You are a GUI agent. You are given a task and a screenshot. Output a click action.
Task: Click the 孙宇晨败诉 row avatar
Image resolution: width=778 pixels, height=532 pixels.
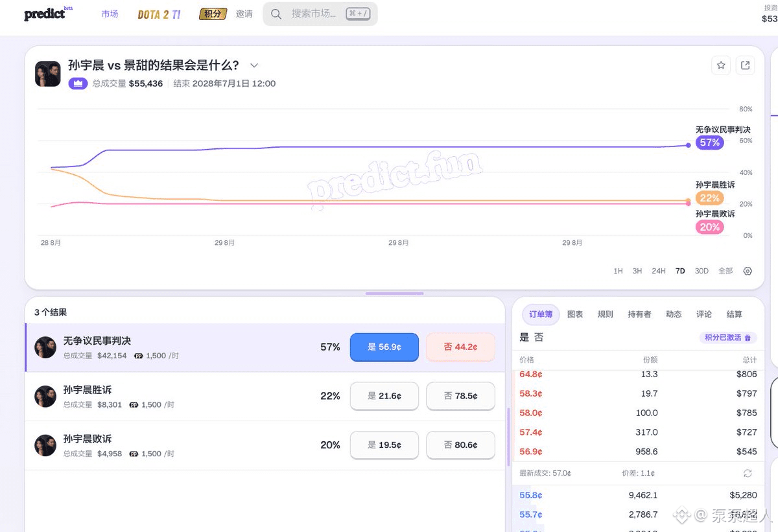(x=45, y=445)
